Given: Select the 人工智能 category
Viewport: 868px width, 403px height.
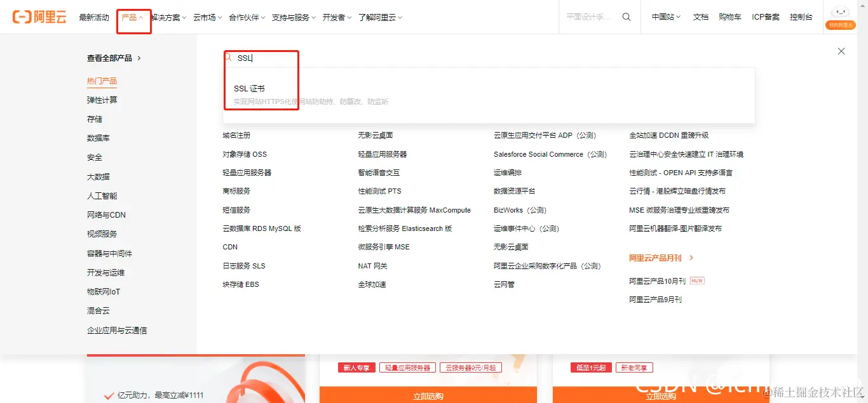Looking at the screenshot, I should click(102, 196).
